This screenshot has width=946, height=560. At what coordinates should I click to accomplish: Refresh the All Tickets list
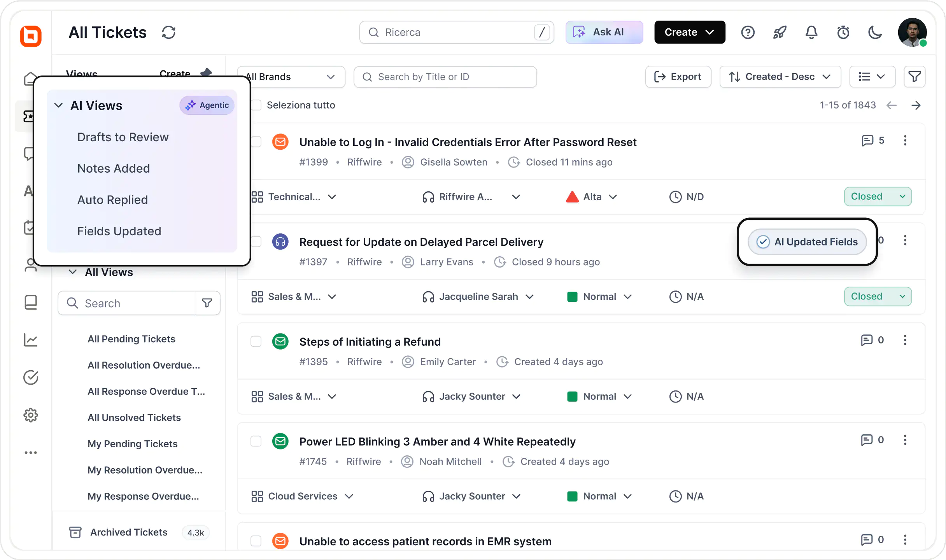[169, 32]
